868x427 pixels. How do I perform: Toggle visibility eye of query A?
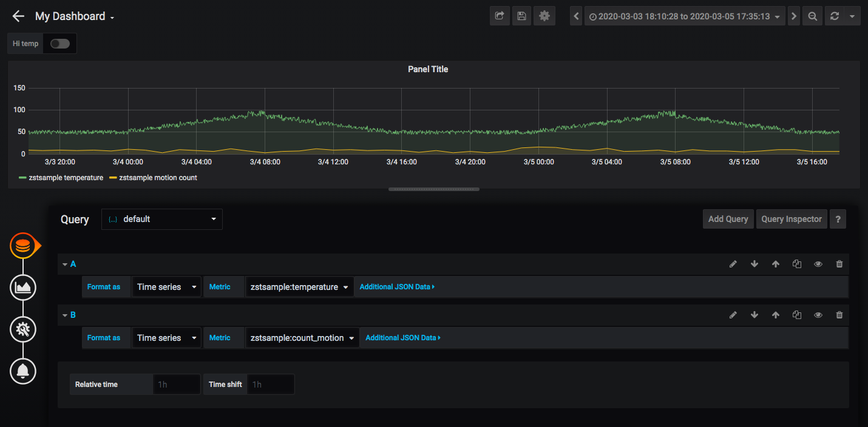click(818, 264)
